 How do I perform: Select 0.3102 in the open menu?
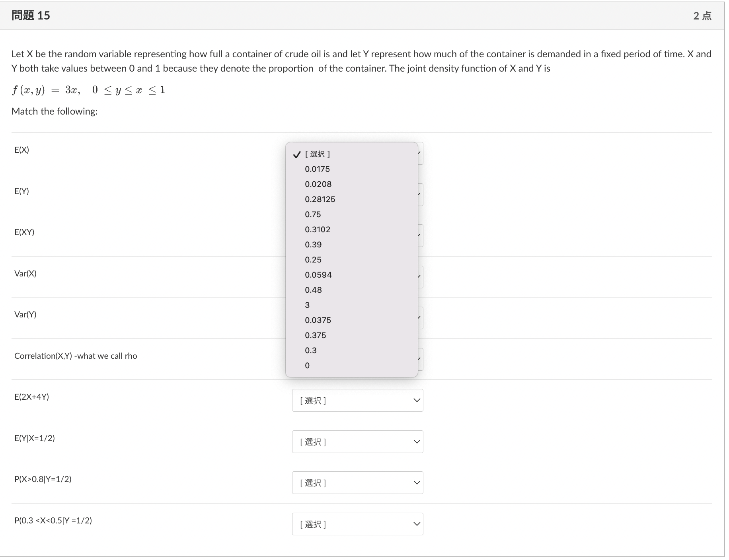click(x=317, y=229)
